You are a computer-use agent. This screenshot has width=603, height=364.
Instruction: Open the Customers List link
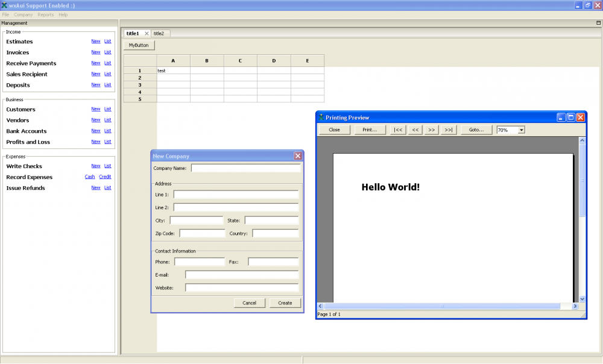108,109
